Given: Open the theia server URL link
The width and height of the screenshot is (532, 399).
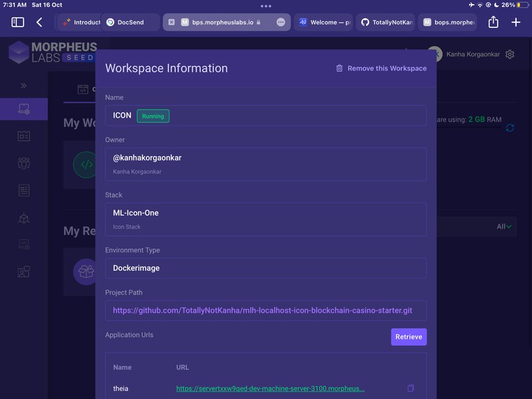Looking at the screenshot, I should point(270,389).
